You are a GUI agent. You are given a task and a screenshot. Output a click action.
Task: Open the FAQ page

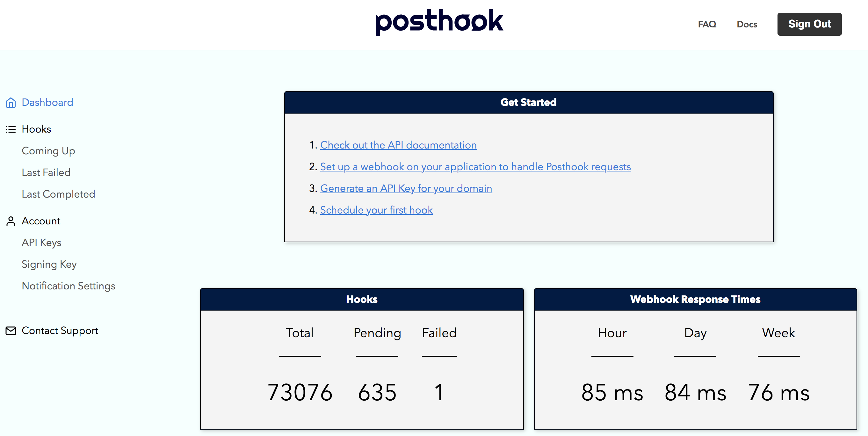707,24
